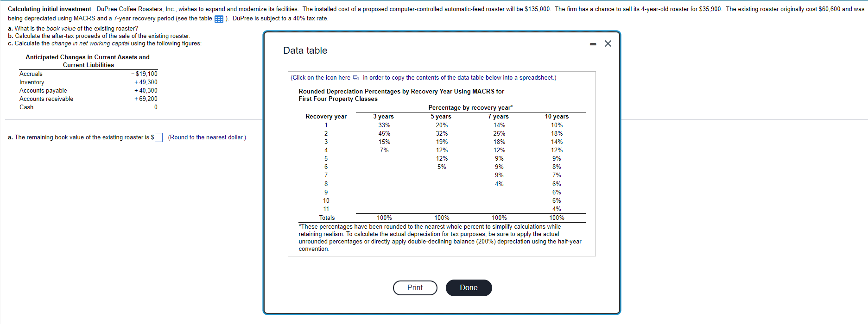This screenshot has width=868, height=324.
Task: Click the Done button
Action: pos(469,288)
